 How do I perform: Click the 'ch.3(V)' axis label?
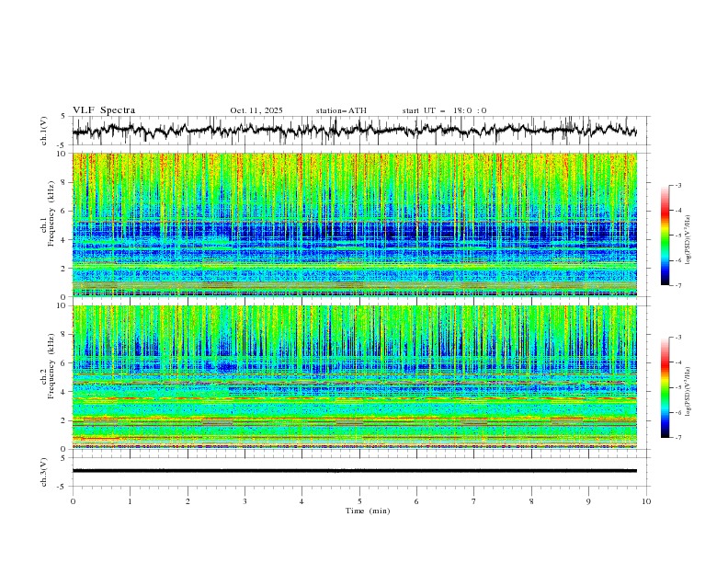click(x=44, y=472)
